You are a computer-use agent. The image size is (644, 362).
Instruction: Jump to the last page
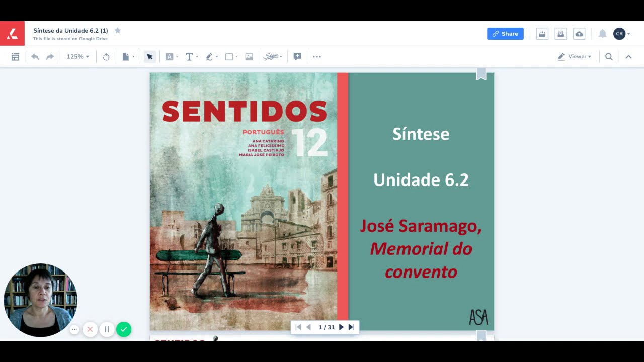click(352, 327)
